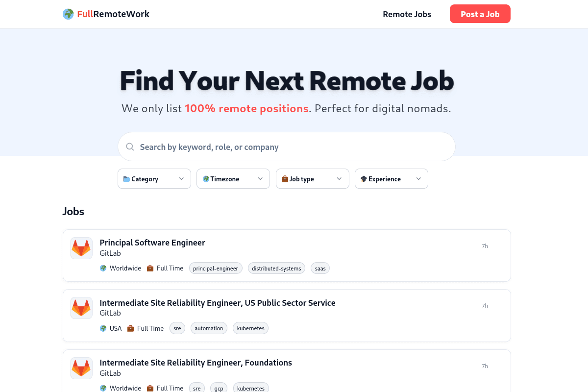Viewport: 588px width, 392px height.
Task: Click the graduation cap icon in the Experience filter
Action: (x=363, y=178)
